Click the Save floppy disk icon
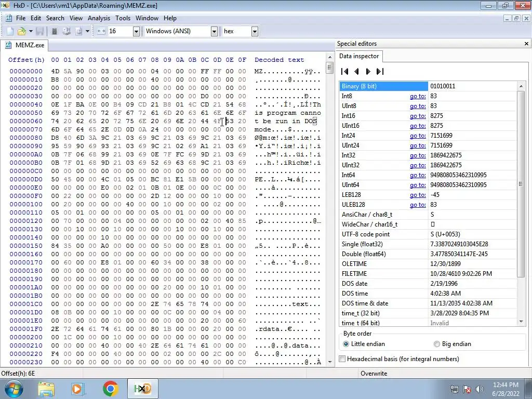This screenshot has height=399, width=532. [40, 31]
